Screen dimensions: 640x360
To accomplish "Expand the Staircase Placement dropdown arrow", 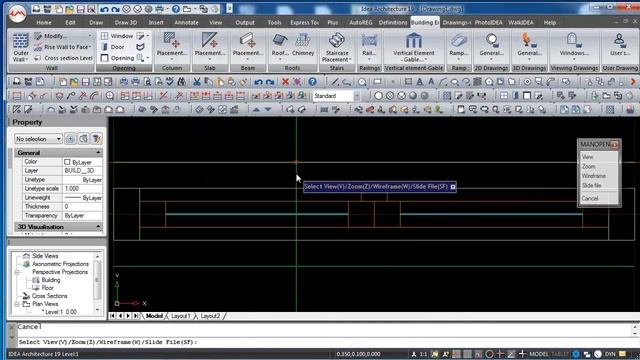I will pos(350,60).
